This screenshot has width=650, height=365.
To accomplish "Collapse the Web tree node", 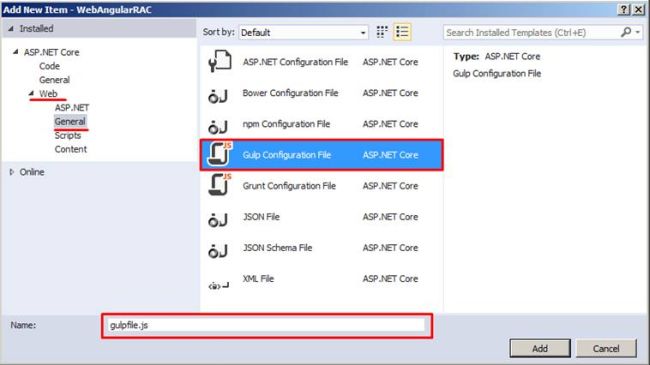I will [x=31, y=93].
